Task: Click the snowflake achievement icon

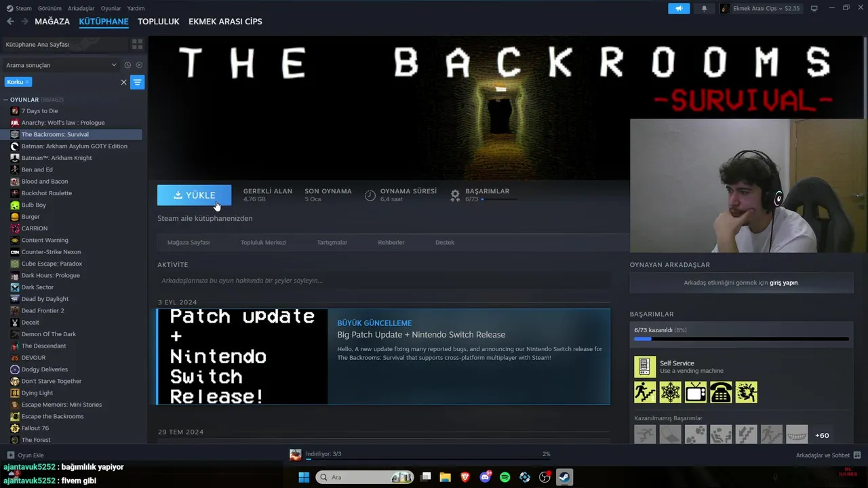Action: [x=670, y=392]
